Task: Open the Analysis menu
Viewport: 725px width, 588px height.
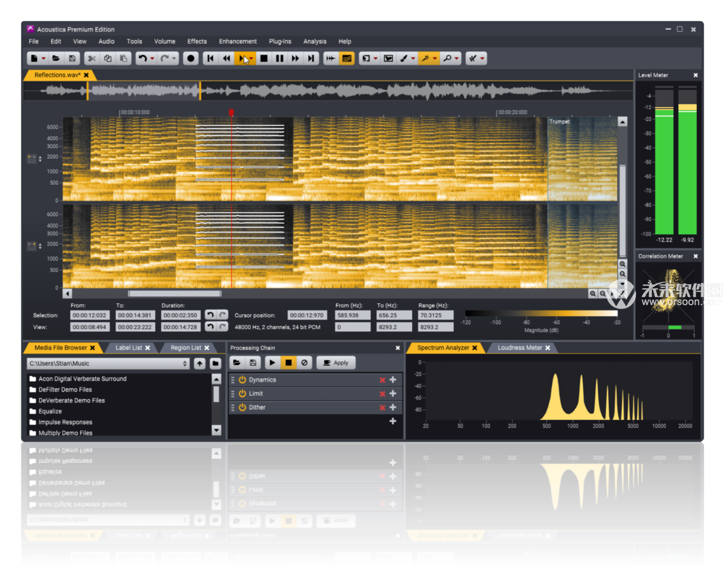Action: (x=315, y=41)
